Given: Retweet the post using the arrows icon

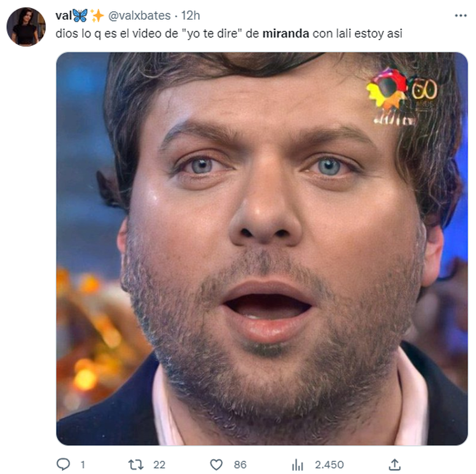Looking at the screenshot, I should coord(135,464).
